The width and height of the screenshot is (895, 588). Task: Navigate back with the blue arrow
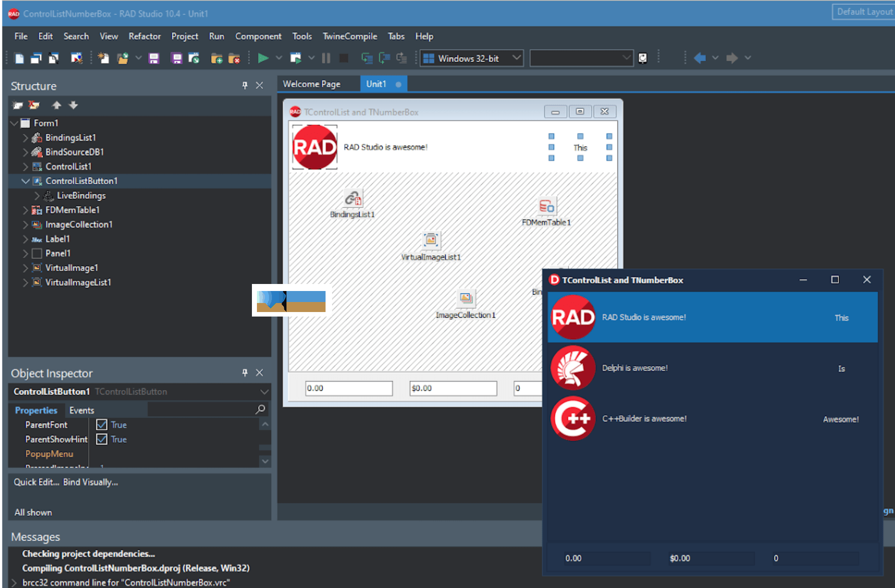[700, 58]
